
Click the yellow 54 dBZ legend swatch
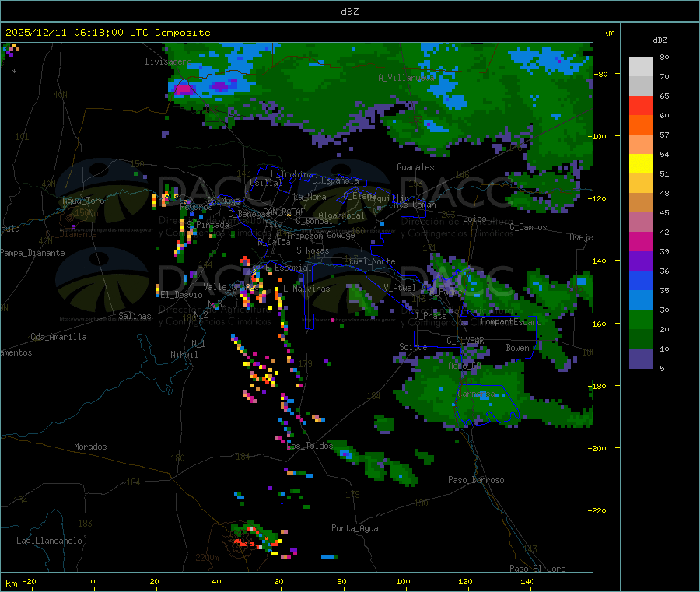[641, 163]
